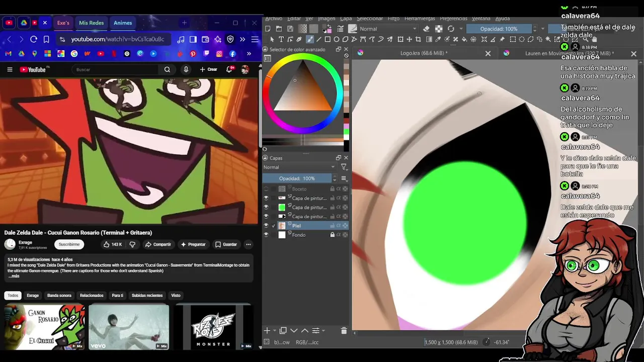This screenshot has height=362, width=644.
Task: Click the YouTube voice search microphone
Action: 186,69
